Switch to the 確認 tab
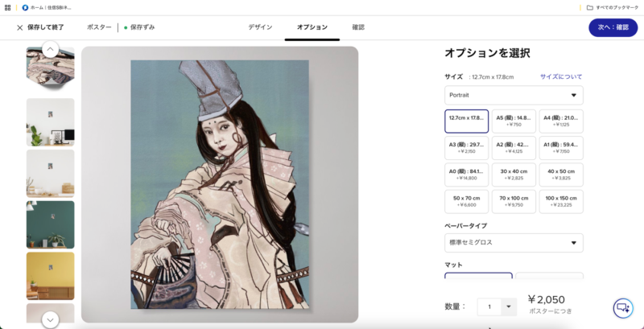This screenshot has height=329, width=644. click(358, 27)
